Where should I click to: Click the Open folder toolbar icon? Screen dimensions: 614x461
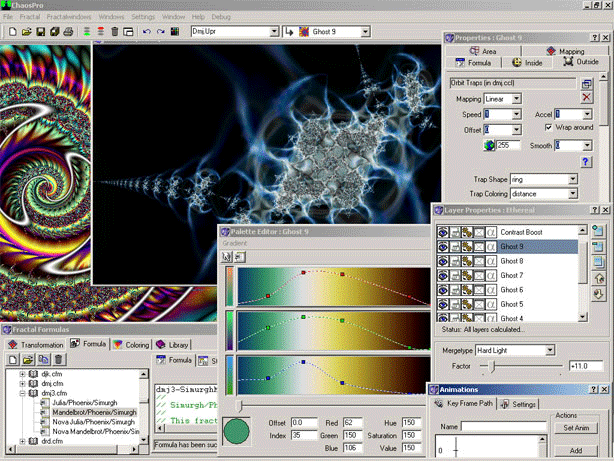25,32
